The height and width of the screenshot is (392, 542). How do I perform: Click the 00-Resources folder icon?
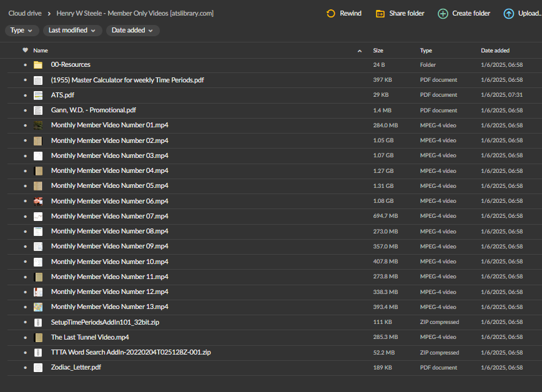point(38,65)
